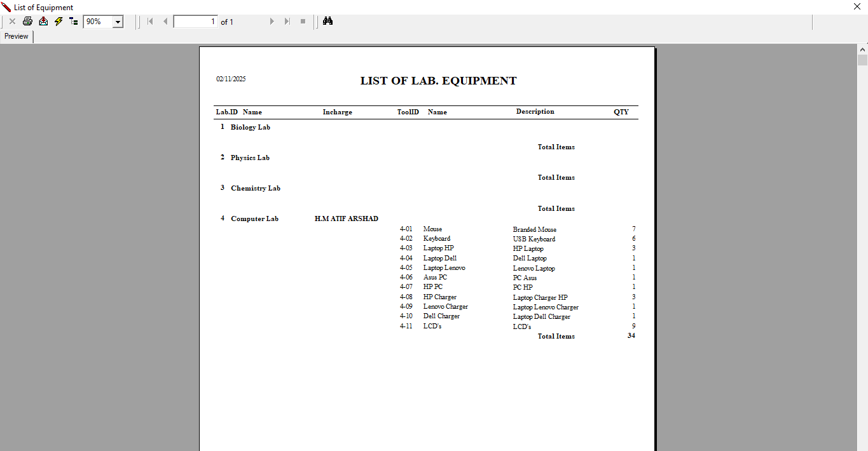Click the Stop loading square button
The height and width of the screenshot is (451, 868).
point(303,22)
